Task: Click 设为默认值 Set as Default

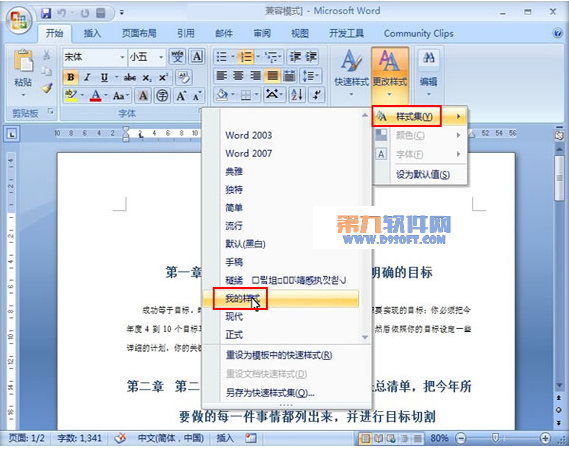Action: (x=423, y=174)
